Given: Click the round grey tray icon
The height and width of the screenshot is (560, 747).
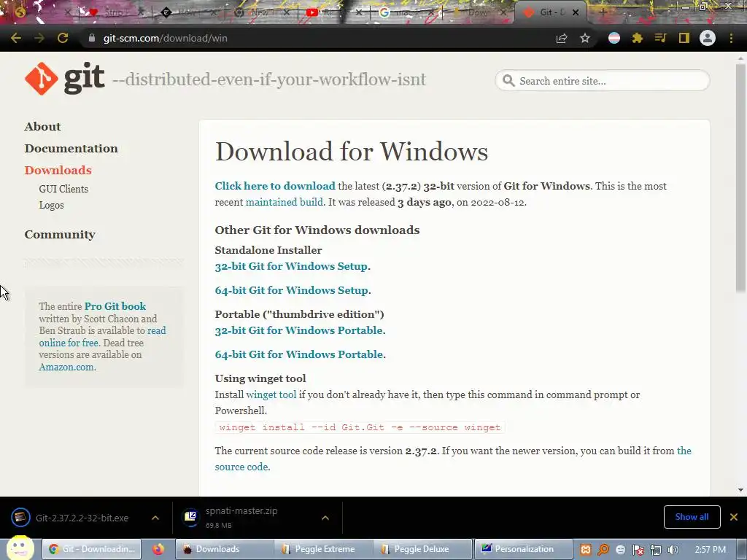Looking at the screenshot, I should click(620, 550).
